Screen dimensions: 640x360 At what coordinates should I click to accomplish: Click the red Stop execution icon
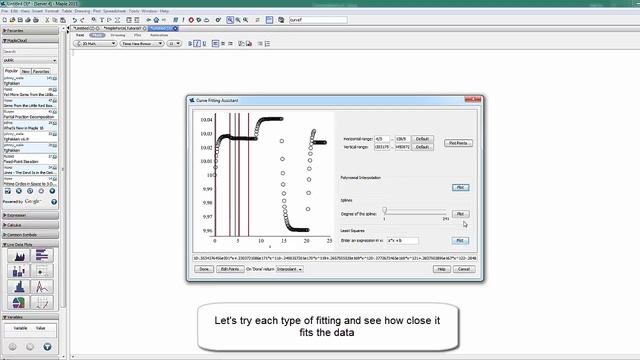point(191,20)
